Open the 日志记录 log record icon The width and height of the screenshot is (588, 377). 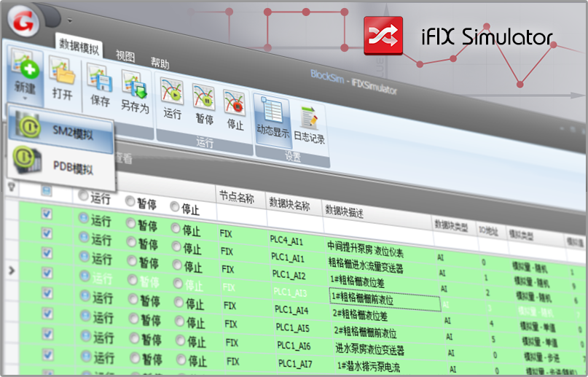pos(309,117)
